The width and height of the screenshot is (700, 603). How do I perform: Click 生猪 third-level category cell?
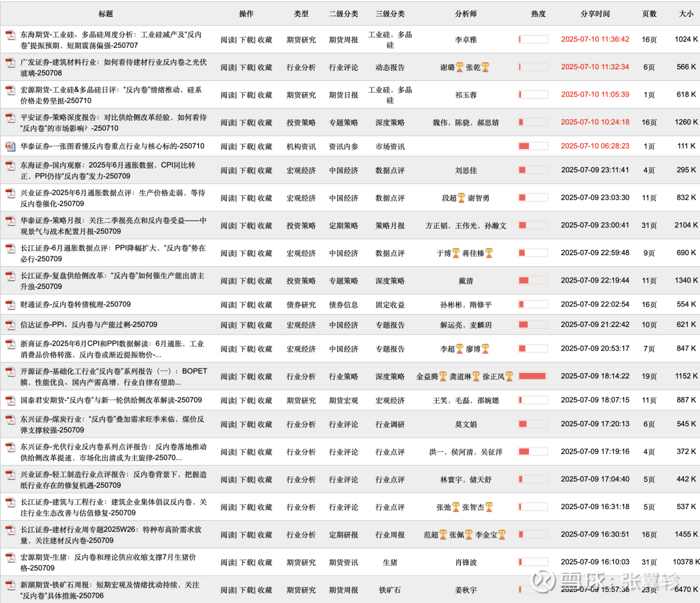pyautogui.click(x=390, y=562)
